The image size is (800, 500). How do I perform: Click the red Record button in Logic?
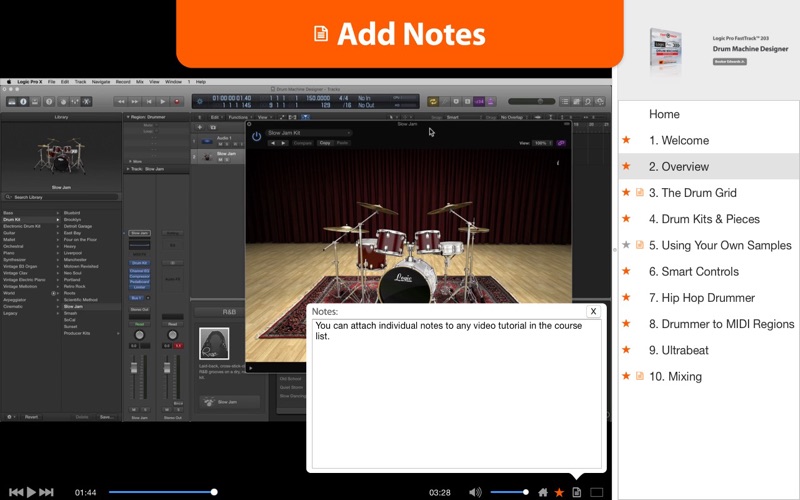point(177,102)
